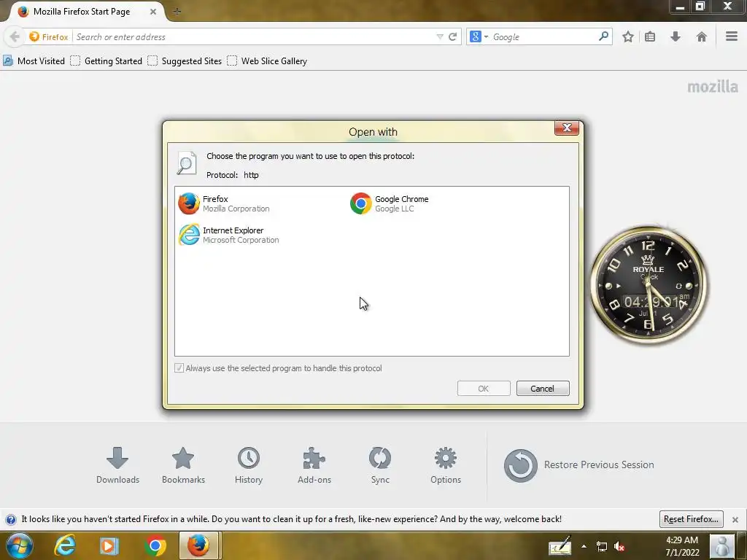Open the toolbar Downloads arrow
The image size is (747, 560).
pos(675,36)
